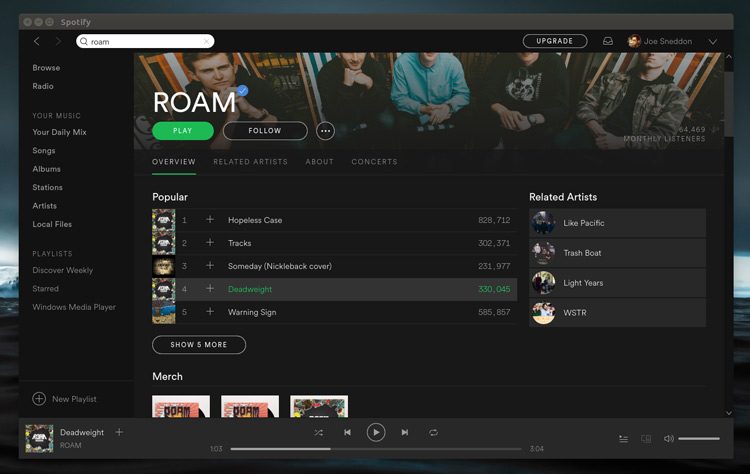
Task: Open related artist Light Years
Action: click(x=617, y=283)
